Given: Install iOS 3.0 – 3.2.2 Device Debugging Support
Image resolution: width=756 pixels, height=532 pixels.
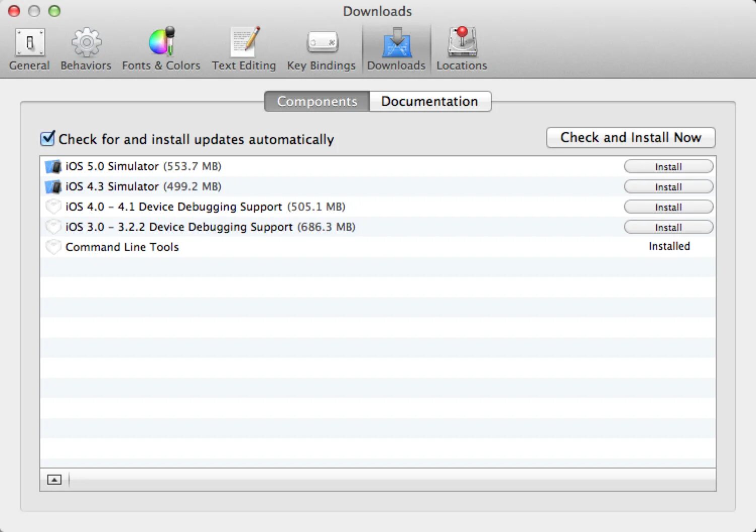Looking at the screenshot, I should 668,227.
